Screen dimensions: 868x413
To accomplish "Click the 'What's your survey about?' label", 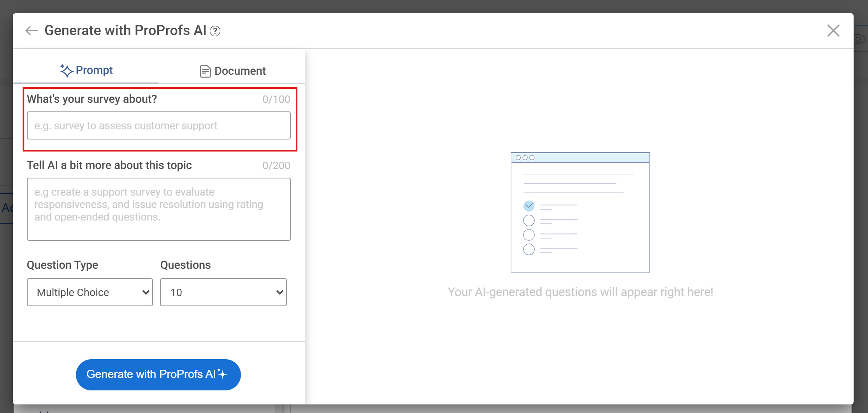I will click(x=92, y=99).
